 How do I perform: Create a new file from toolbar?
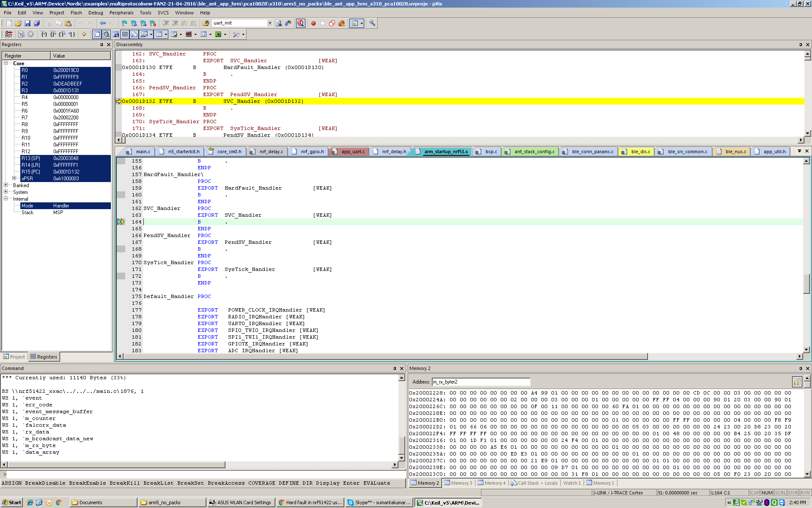(x=9, y=23)
